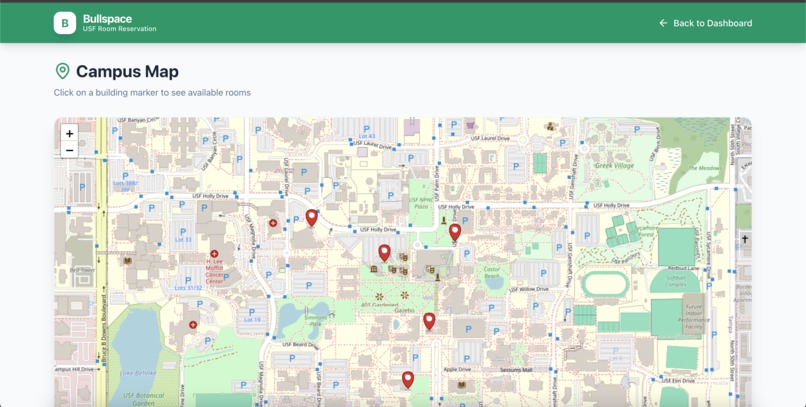The image size is (806, 407).
Task: Click the USF Room Reservation subtitle
Action: 120,29
